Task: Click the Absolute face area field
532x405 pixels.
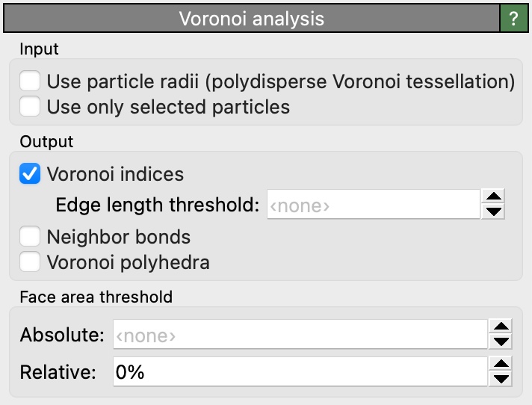Action: [299, 335]
